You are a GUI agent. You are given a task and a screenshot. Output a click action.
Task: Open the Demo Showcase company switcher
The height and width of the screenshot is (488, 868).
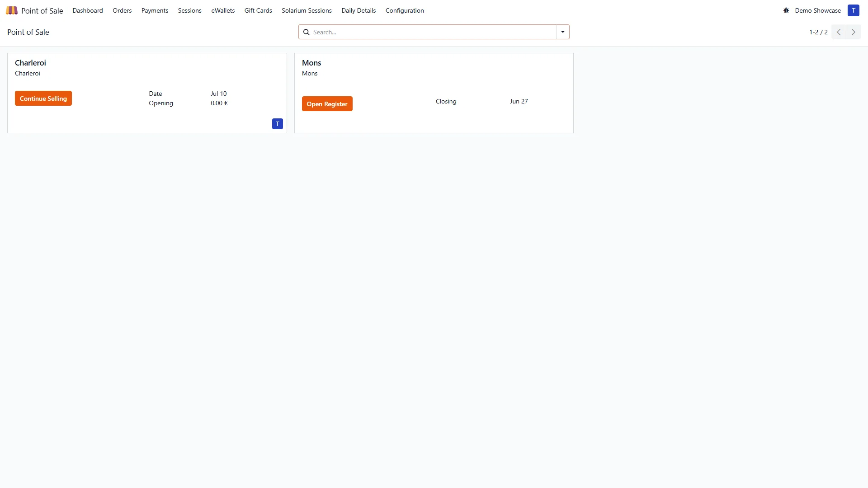tap(818, 10)
